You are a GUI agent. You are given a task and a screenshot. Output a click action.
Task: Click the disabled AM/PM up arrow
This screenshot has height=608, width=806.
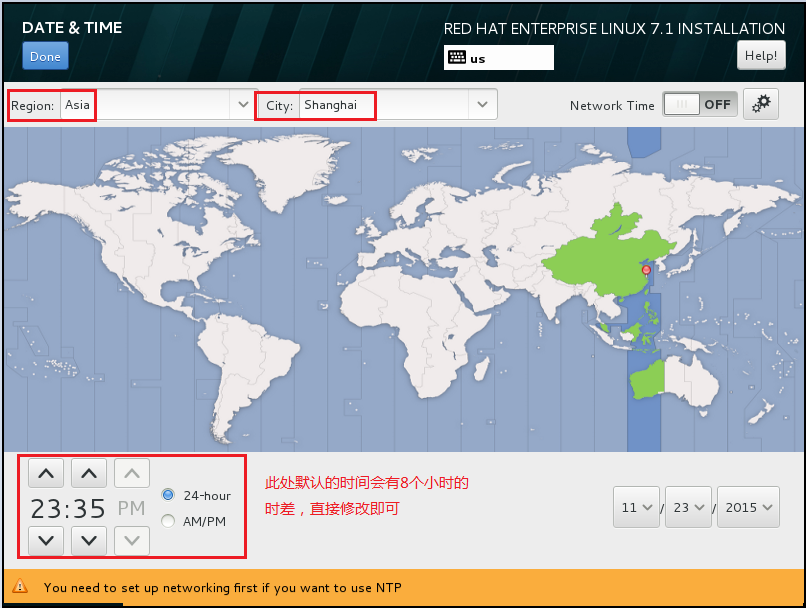[x=132, y=473]
